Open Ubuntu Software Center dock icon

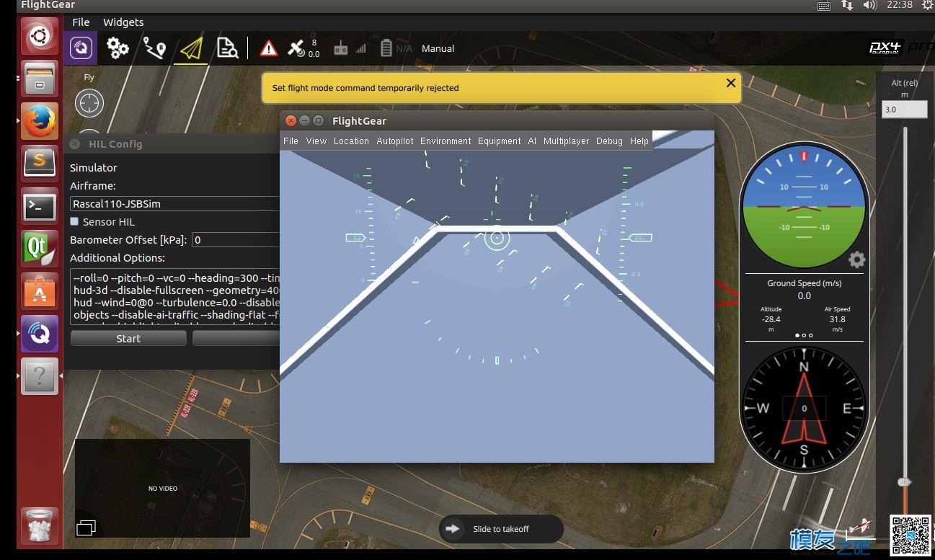(40, 291)
